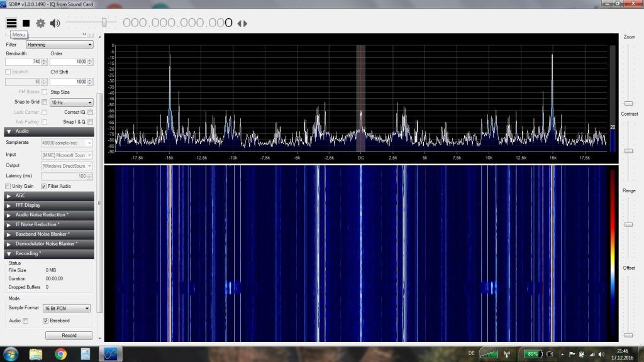The image size is (644, 362).
Task: Toggle the Baseband recording checkbox
Action: [x=45, y=321]
